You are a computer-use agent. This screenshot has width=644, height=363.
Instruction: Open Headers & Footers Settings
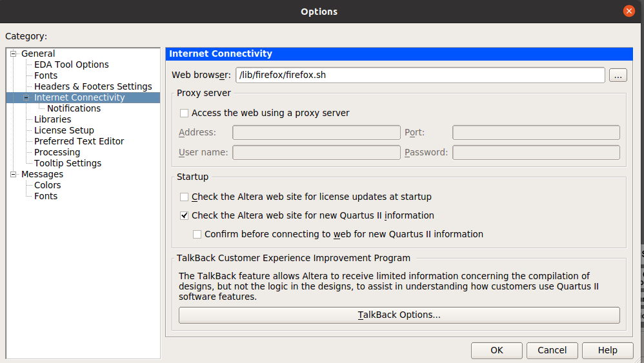coord(93,86)
